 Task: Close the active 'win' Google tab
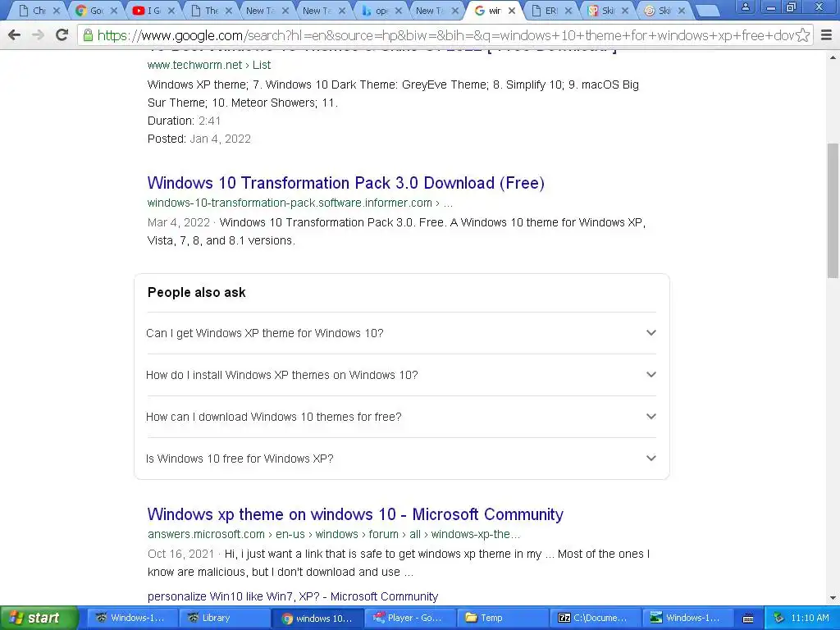click(512, 11)
